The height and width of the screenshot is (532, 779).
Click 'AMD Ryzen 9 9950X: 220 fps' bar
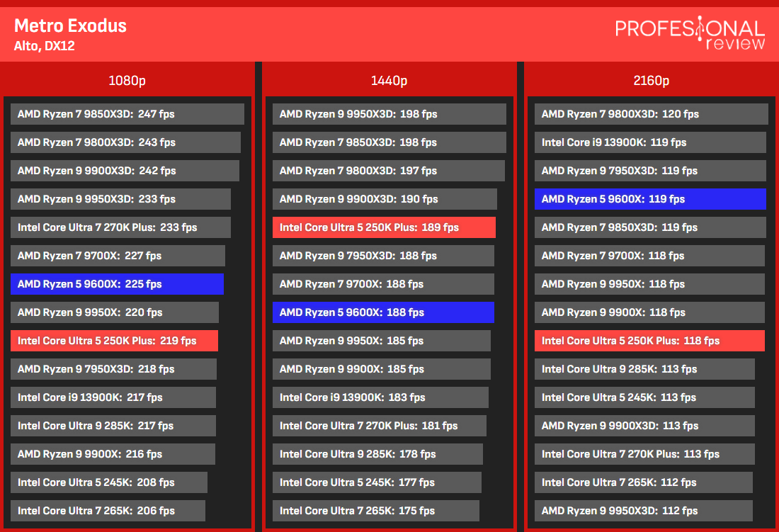[x=115, y=312]
